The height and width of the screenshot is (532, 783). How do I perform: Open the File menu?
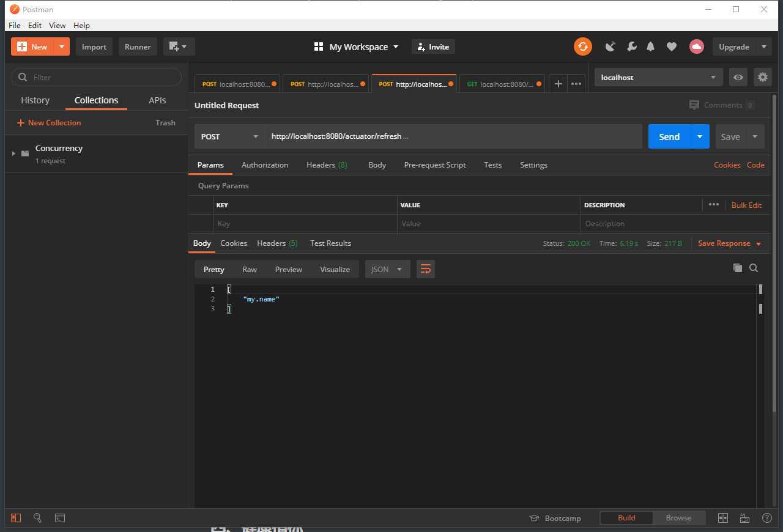(15, 25)
